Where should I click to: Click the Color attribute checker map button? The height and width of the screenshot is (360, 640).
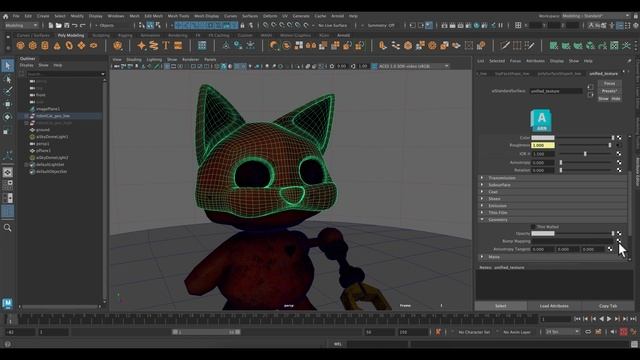click(619, 138)
